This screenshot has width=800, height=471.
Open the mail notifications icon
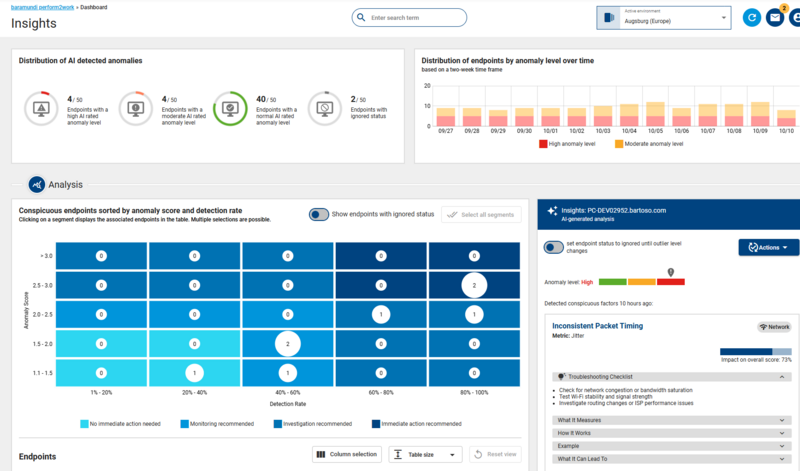(775, 18)
